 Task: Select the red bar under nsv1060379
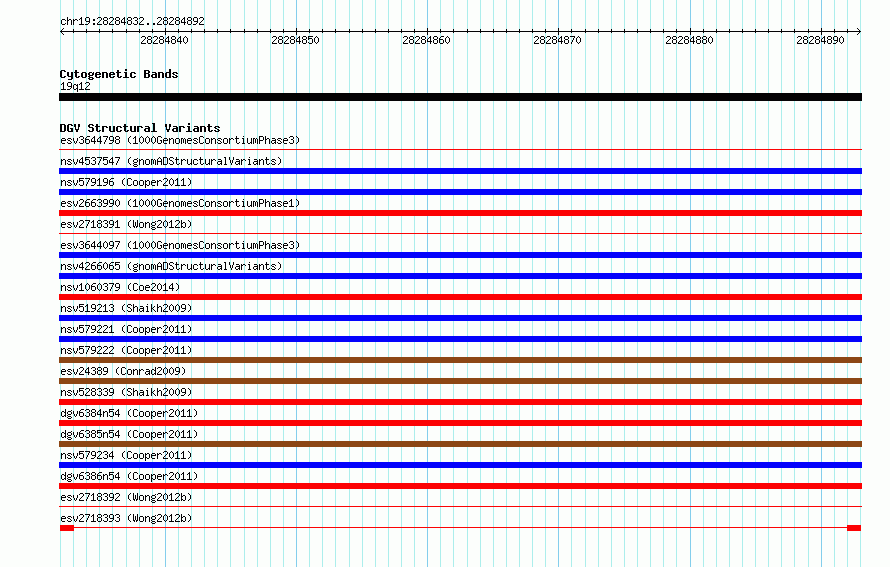click(460, 297)
